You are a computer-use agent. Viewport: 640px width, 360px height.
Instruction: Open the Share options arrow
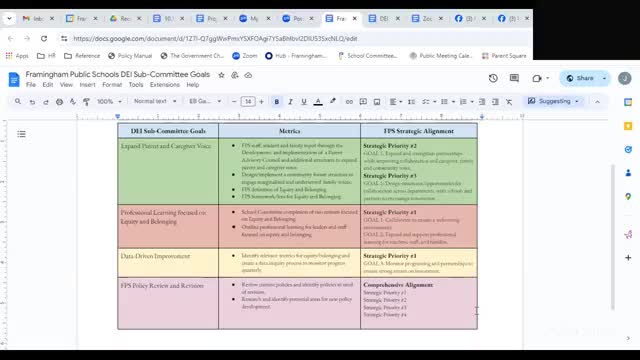tap(604, 78)
